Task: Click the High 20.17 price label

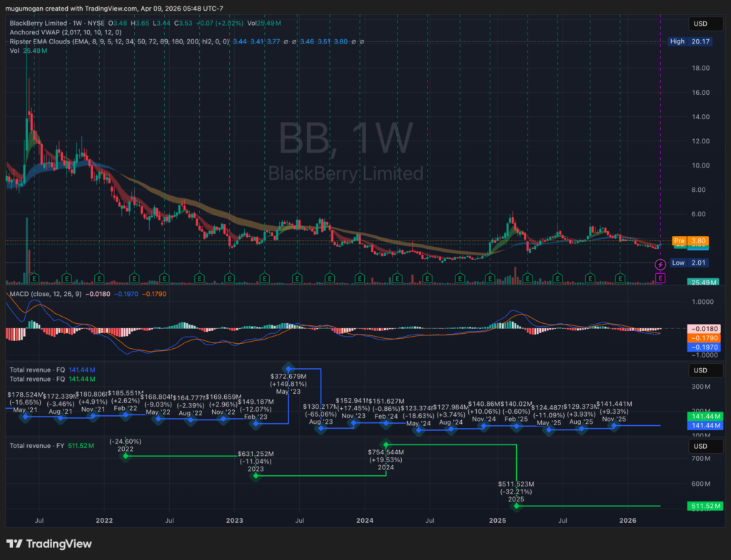Action: point(688,41)
